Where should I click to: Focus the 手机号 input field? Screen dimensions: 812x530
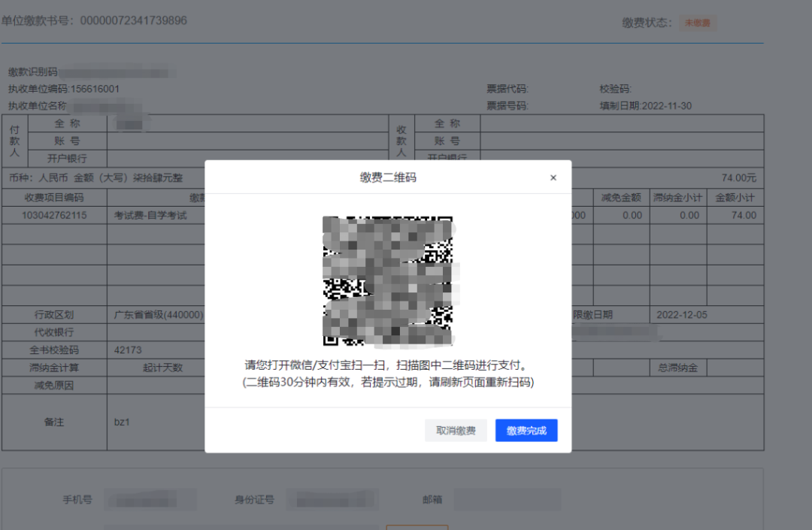click(x=150, y=500)
